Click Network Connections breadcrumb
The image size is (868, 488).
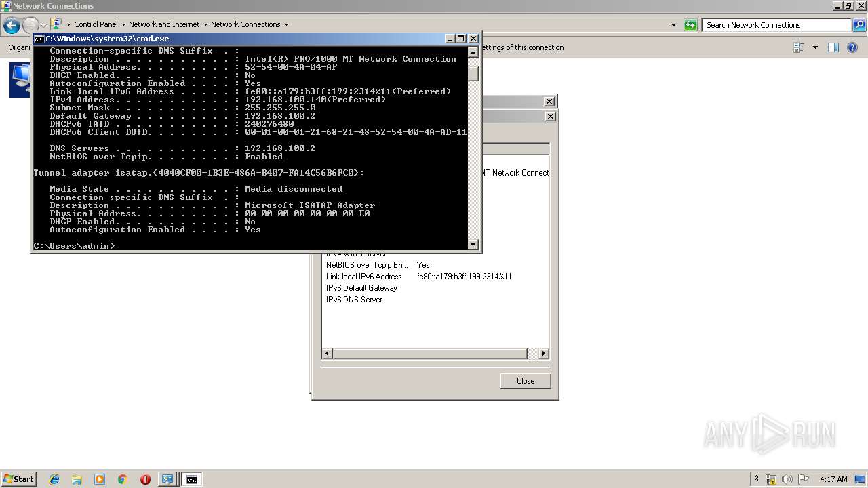coord(245,24)
